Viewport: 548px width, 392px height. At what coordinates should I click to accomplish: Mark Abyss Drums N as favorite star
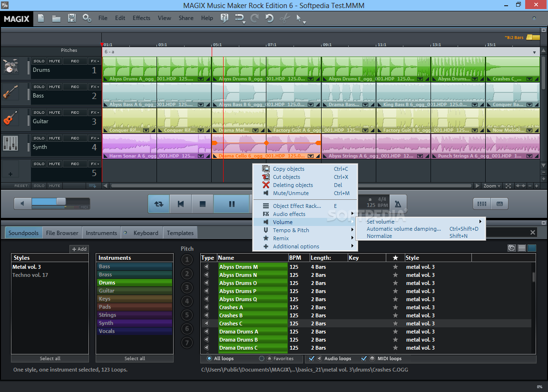point(395,275)
